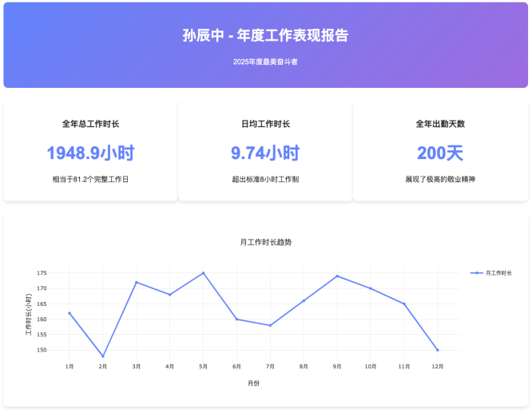Screen dimensions: 532x413
Task: Click the 3月 data point on the line
Action: [x=137, y=282]
